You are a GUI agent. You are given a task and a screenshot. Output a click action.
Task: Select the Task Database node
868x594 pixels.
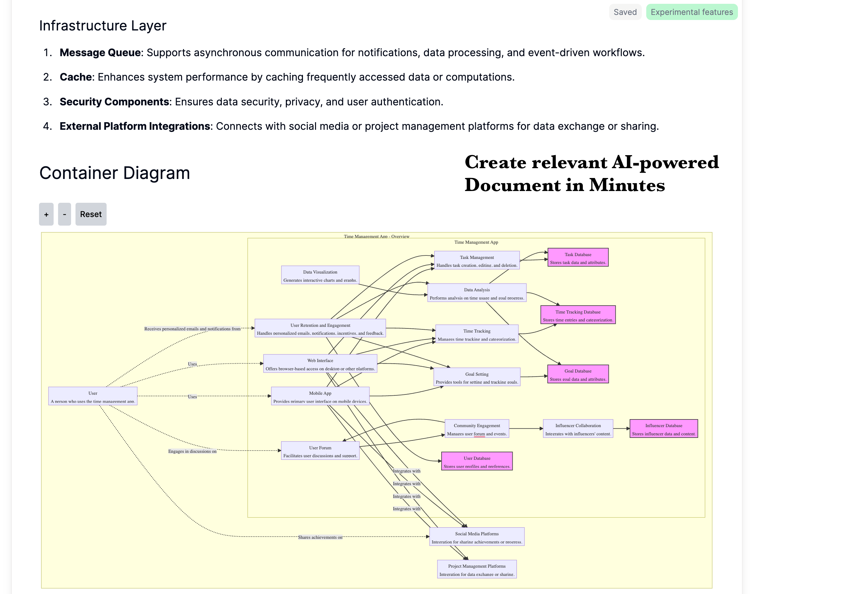pyautogui.click(x=577, y=257)
